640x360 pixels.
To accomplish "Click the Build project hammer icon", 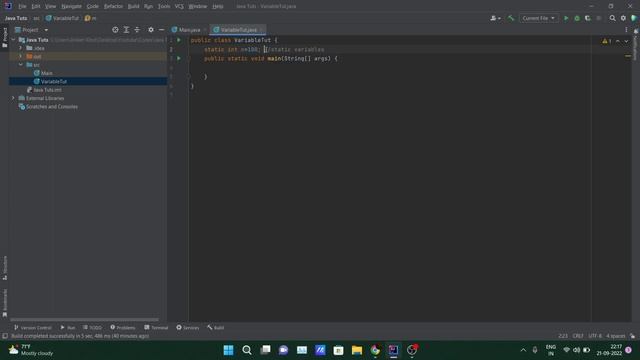I will 511,18.
